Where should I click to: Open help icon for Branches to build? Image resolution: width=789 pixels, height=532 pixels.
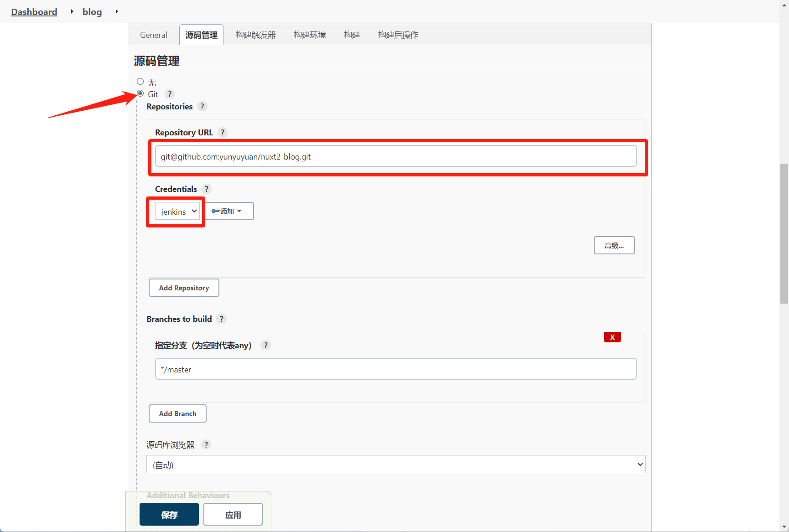point(222,319)
